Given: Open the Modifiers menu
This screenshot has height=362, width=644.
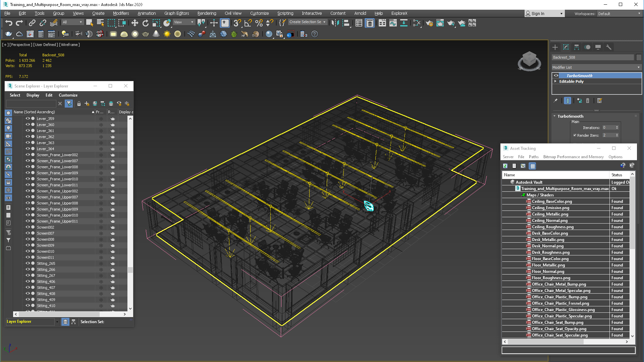Looking at the screenshot, I should (x=121, y=13).
